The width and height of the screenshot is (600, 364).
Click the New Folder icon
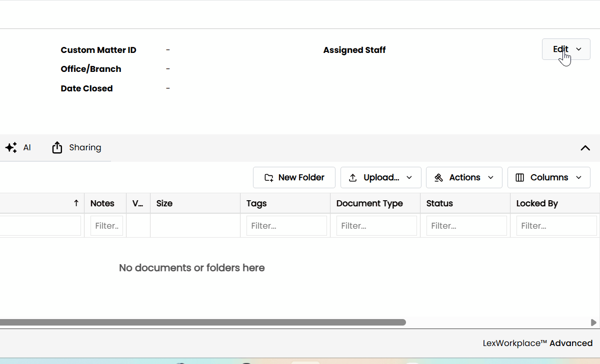point(269,177)
